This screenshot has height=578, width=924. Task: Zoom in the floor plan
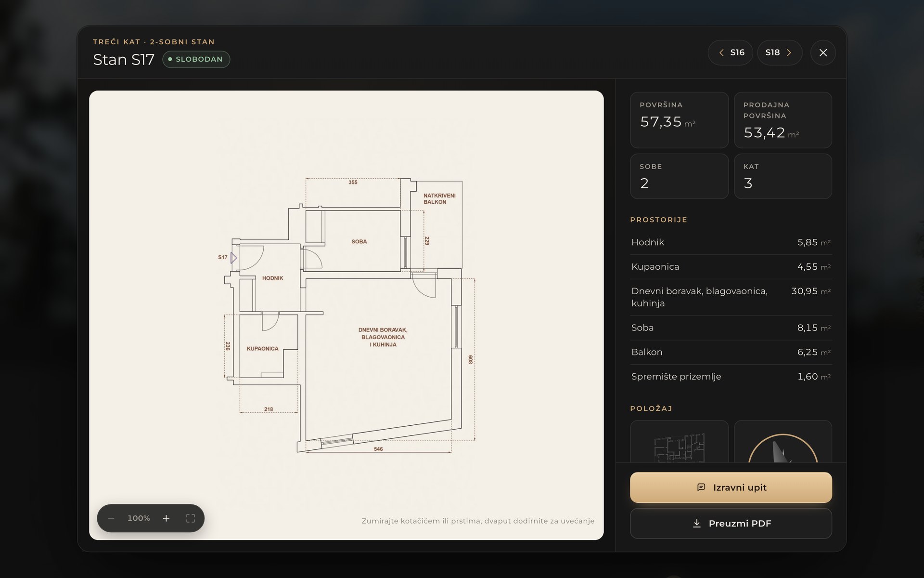click(166, 518)
